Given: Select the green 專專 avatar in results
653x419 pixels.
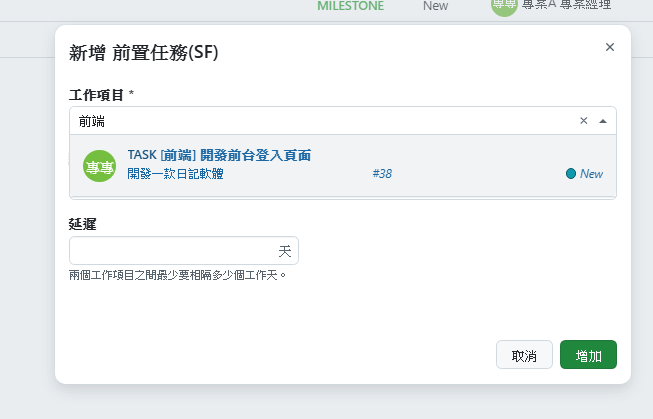Looking at the screenshot, I should click(x=99, y=166).
